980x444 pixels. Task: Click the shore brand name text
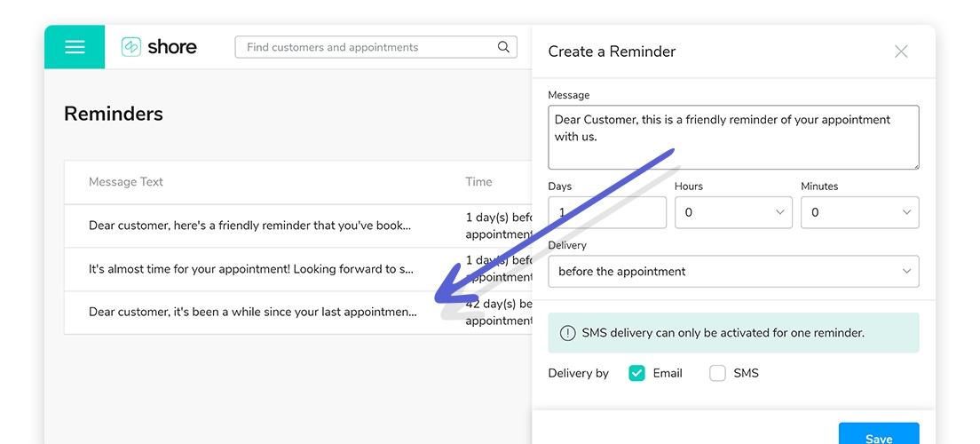point(172,47)
